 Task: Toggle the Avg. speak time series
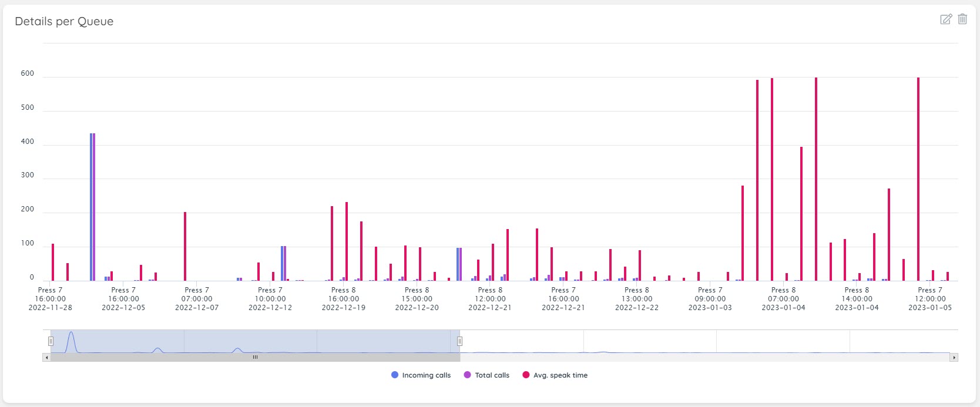click(x=555, y=375)
